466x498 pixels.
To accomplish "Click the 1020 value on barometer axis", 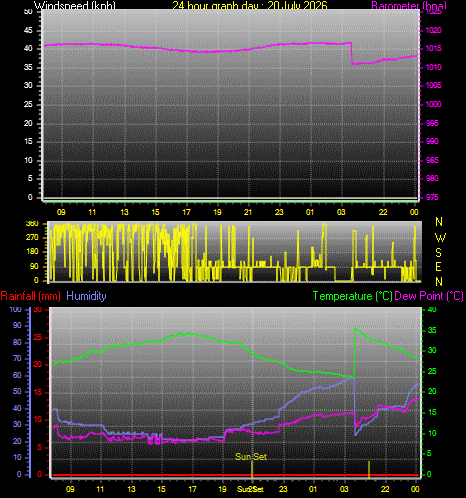I will tap(433, 30).
